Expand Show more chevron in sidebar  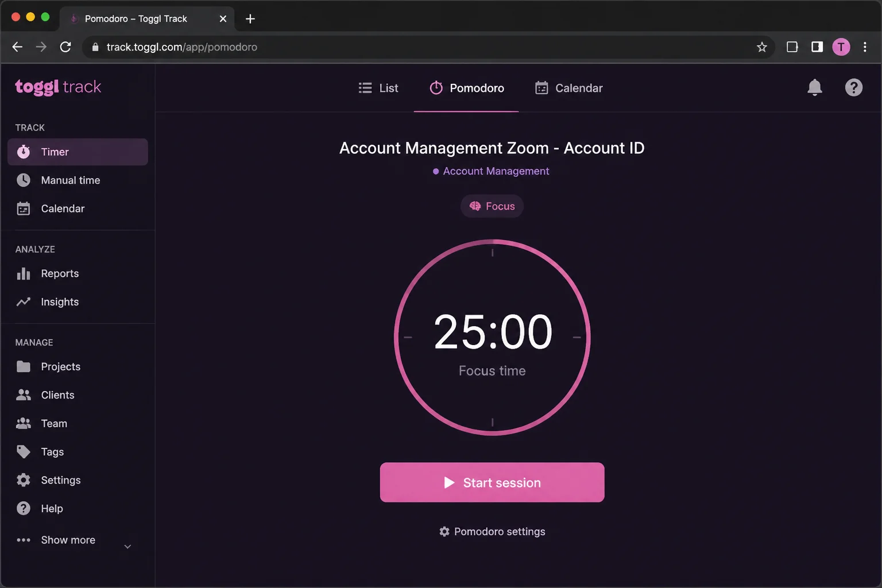pos(128,547)
